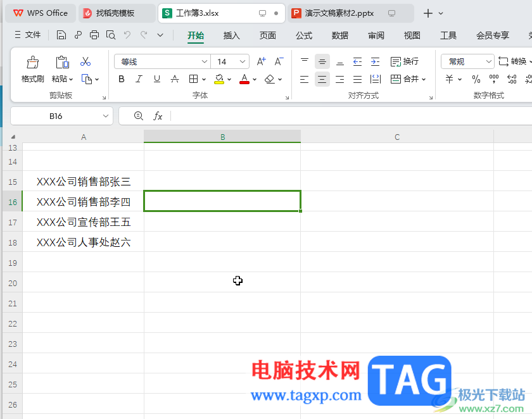Viewport: 532px width, 419px height.
Task: Click the Format Painter (格式刷) icon
Action: (x=32, y=63)
